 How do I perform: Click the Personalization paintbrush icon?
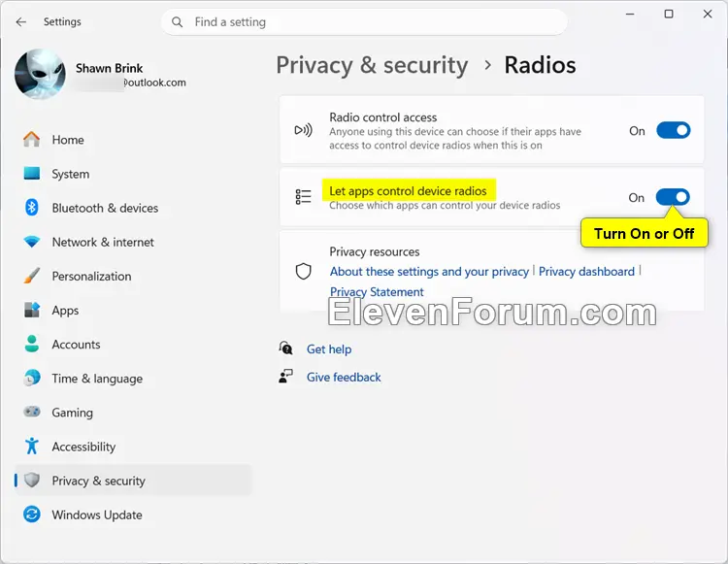(x=32, y=276)
